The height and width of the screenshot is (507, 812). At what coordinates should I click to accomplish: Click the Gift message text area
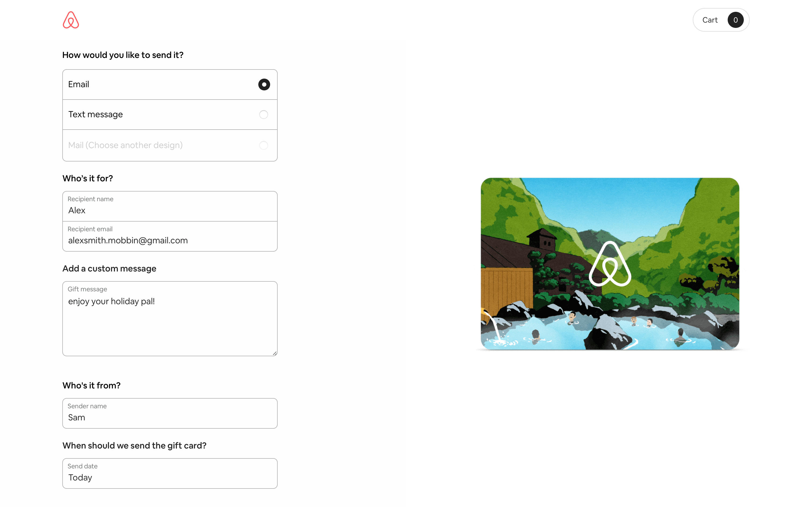(170, 319)
